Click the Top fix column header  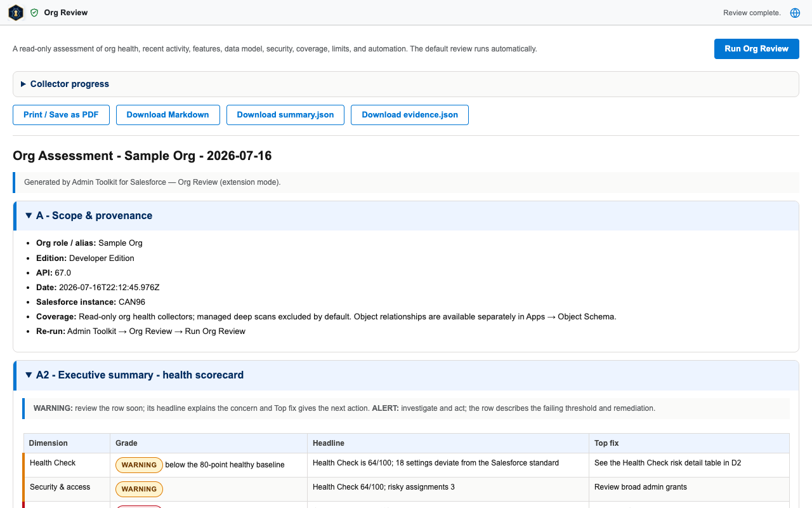tap(689, 443)
